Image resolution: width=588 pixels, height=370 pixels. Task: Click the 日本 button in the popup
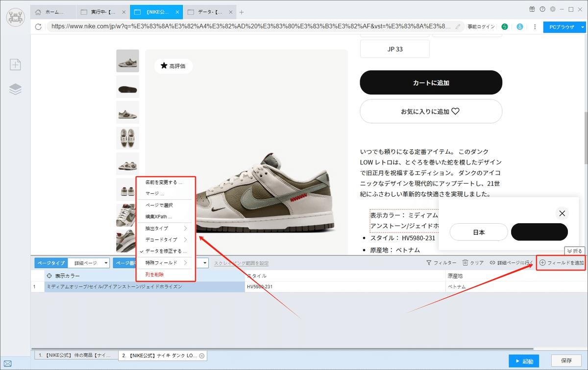pyautogui.click(x=479, y=232)
